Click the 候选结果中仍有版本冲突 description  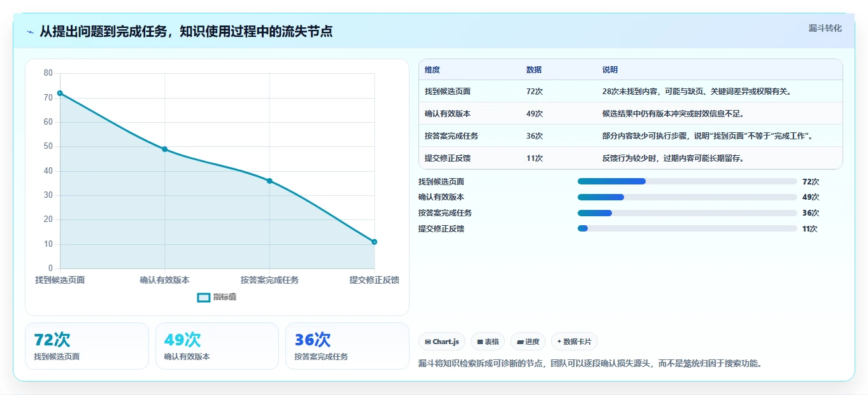[x=673, y=114]
